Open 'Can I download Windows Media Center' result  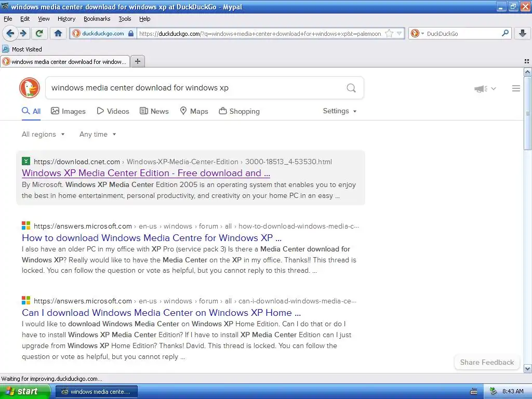(161, 313)
